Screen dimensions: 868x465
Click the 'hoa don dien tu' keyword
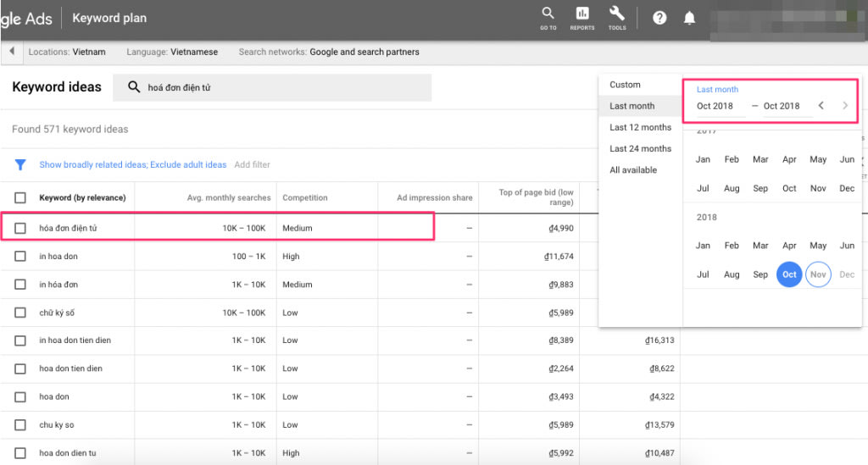tap(68, 453)
